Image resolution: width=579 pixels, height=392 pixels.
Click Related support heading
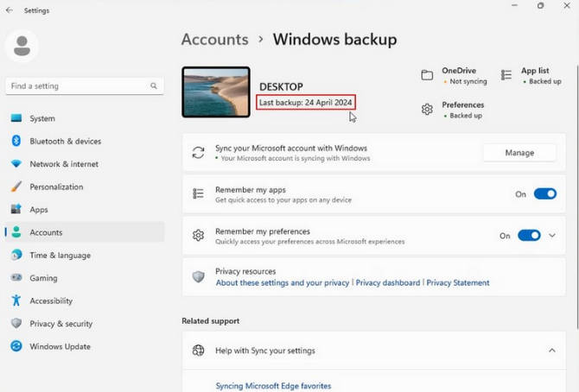(x=211, y=320)
